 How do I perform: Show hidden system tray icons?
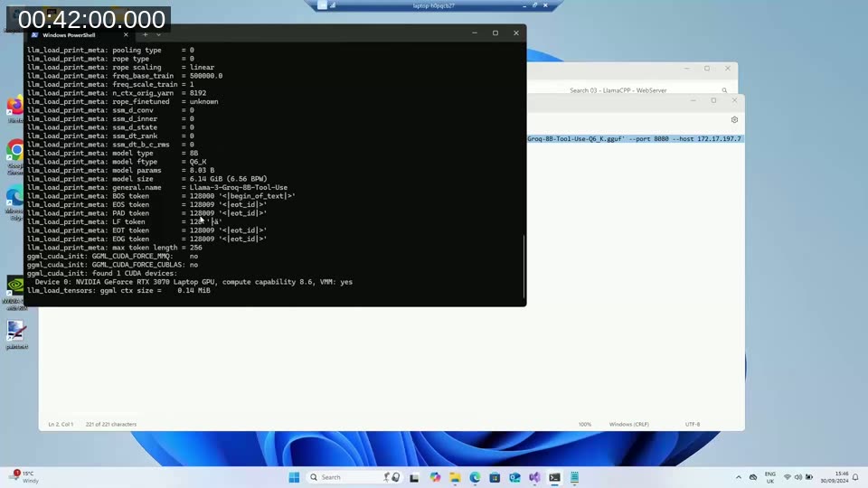(x=739, y=477)
